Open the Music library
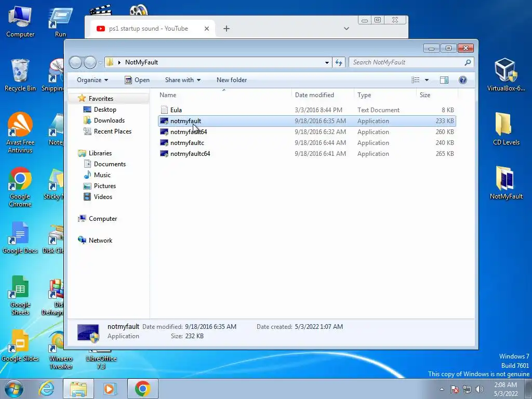This screenshot has height=399, width=532. tap(97, 175)
